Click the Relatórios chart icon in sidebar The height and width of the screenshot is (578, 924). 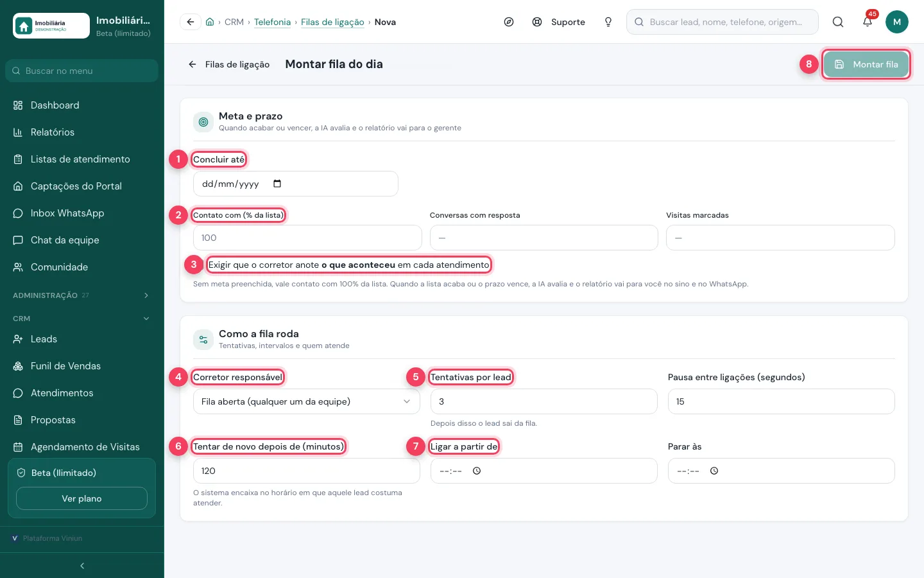point(18,132)
